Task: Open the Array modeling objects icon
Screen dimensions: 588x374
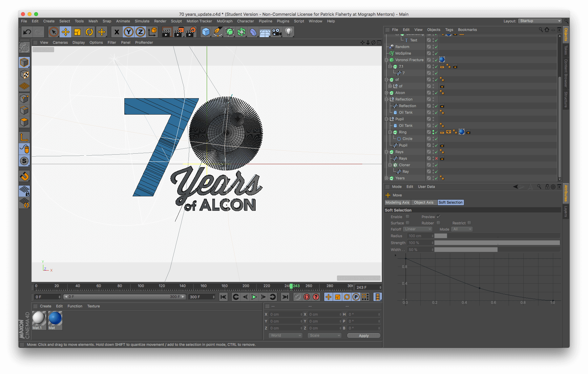Action: [x=241, y=32]
